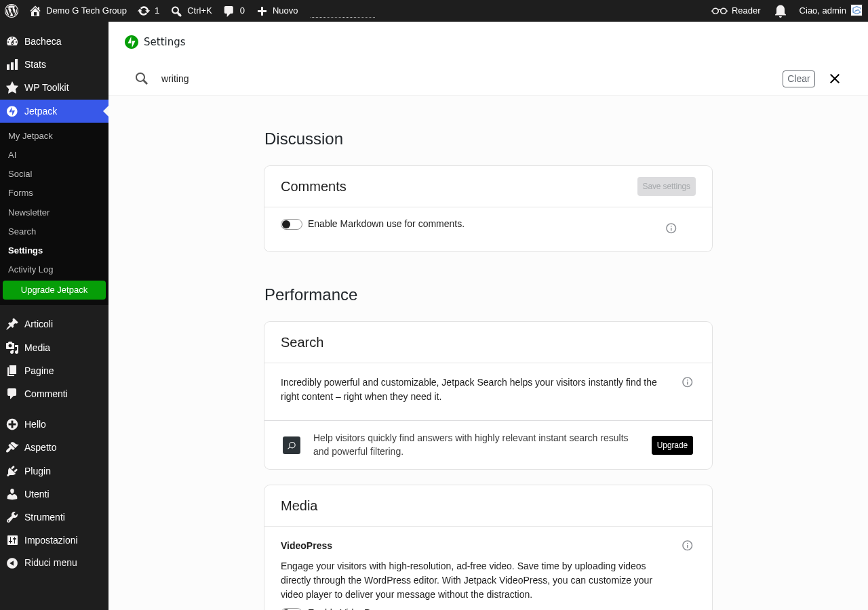868x610 pixels.
Task: Click the home icon for Demo G Tech Group
Action: click(35, 11)
